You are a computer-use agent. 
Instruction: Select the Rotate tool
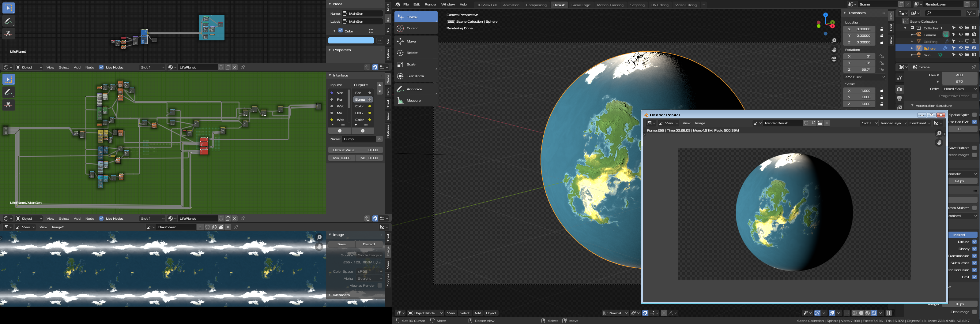(x=416, y=53)
